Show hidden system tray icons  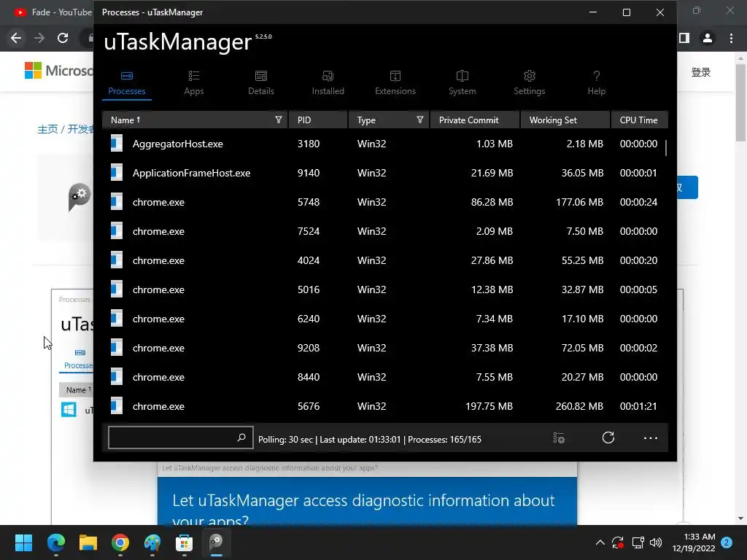pyautogui.click(x=600, y=542)
